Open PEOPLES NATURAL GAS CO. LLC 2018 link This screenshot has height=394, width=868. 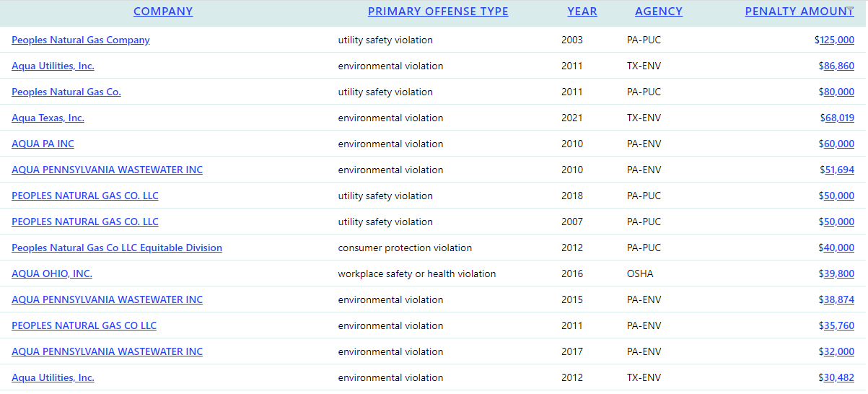pyautogui.click(x=85, y=196)
